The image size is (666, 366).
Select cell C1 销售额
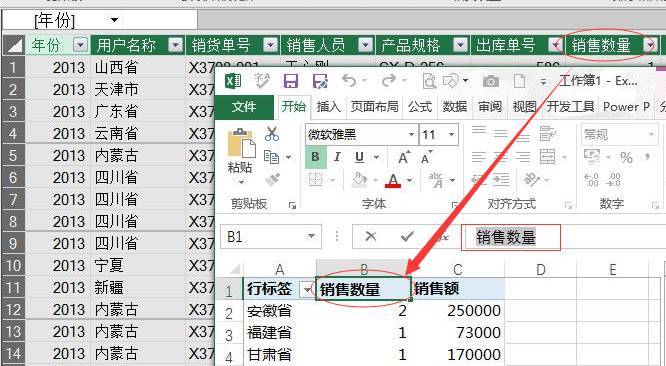coord(458,289)
